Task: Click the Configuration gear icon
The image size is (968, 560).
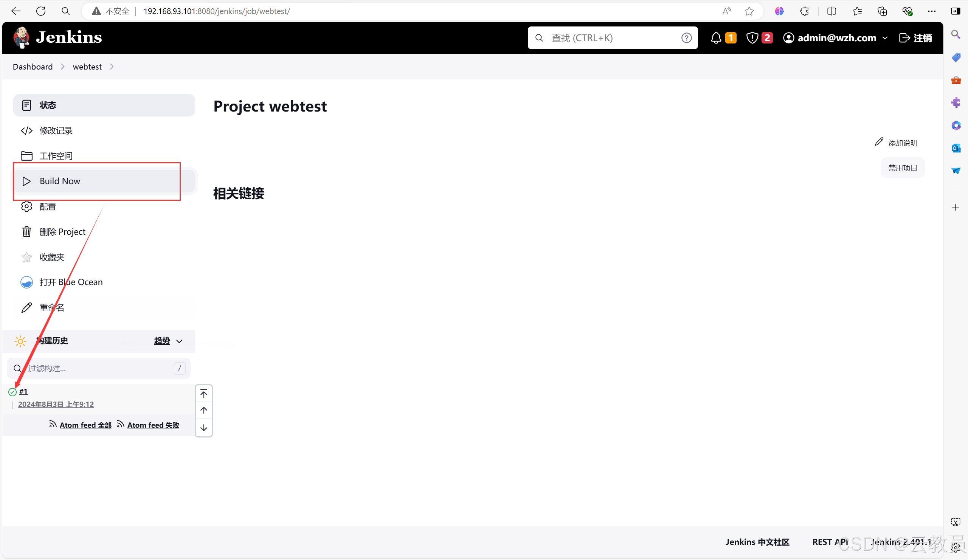Action: point(27,206)
